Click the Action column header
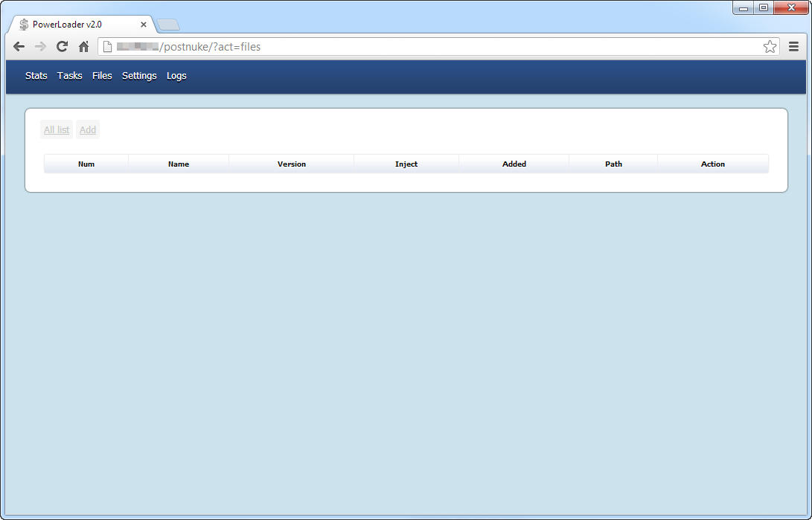The width and height of the screenshot is (812, 520). (x=713, y=164)
